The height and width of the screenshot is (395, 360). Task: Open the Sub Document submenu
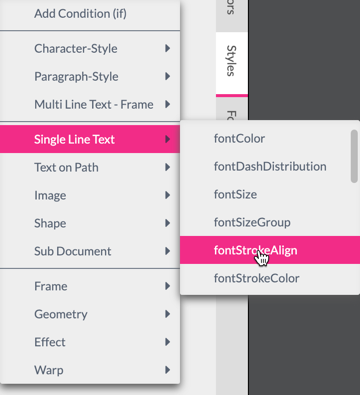coord(90,251)
